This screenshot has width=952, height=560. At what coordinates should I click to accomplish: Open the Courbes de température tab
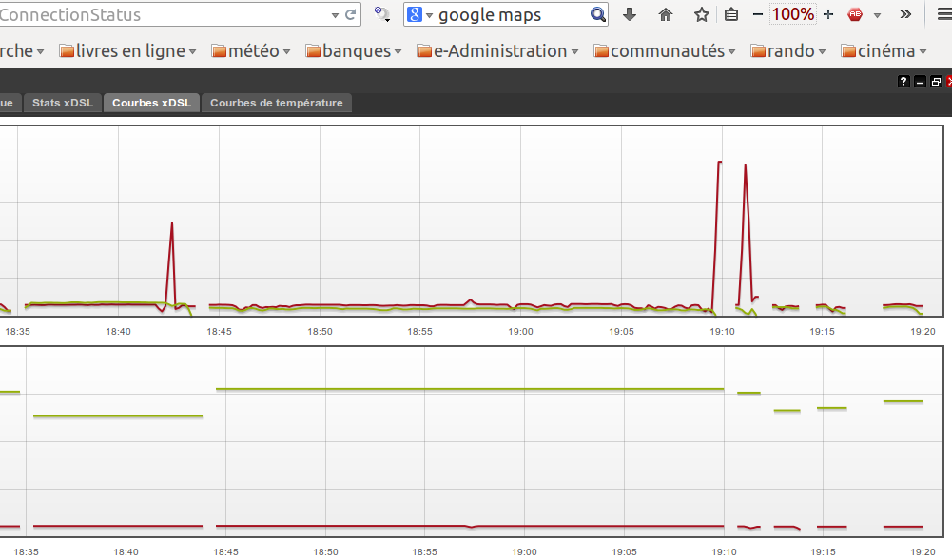[276, 103]
